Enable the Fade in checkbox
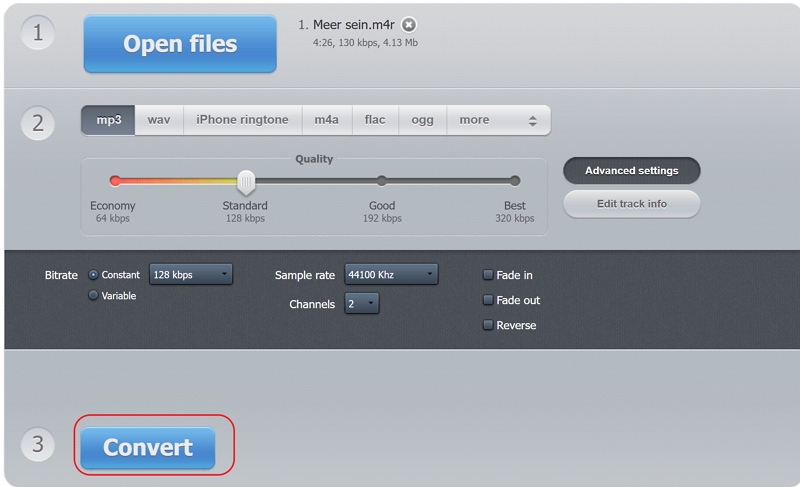 [488, 275]
